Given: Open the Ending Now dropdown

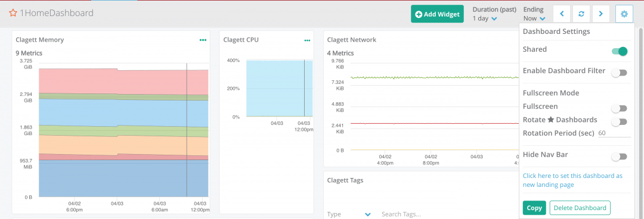Looking at the screenshot, I should pyautogui.click(x=534, y=18).
